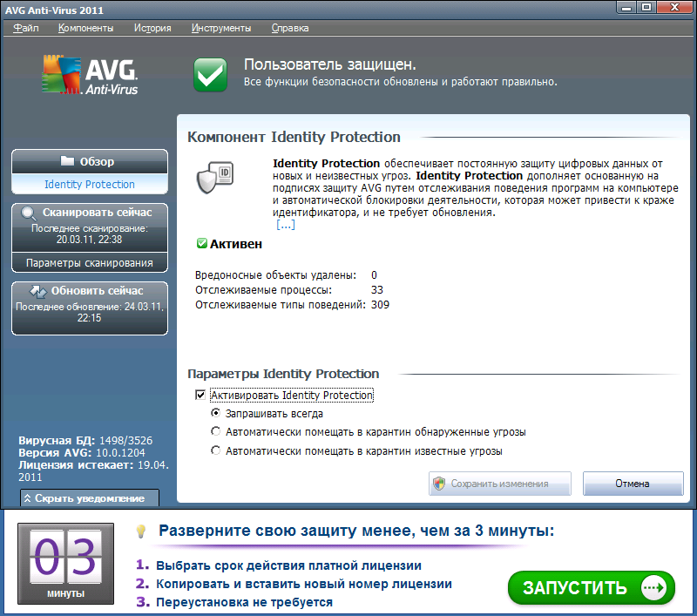Click the magnifier icon on Сканировать сейчас
This screenshot has height=616, width=697.
pos(29,213)
